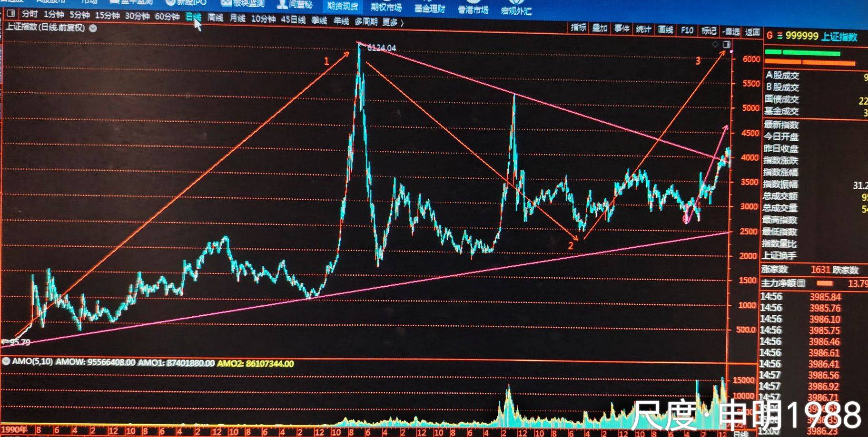Viewport: 868px width, 437px height.
Task: Click the 1990年 marker on time axis
Action: click(14, 430)
